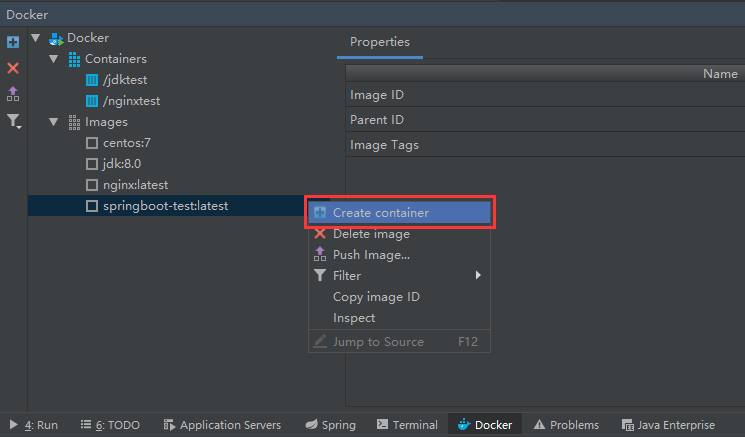Image resolution: width=745 pixels, height=437 pixels.
Task: Select the /jdktest container label
Action: pyautogui.click(x=125, y=80)
